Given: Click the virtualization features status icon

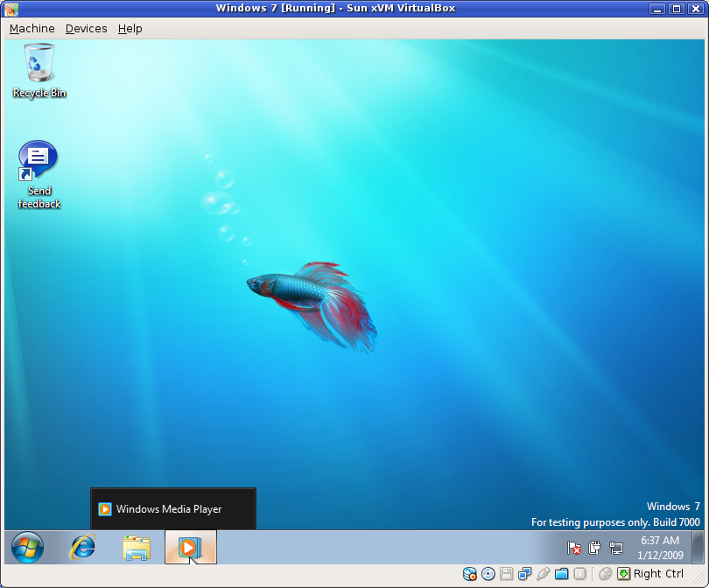Looking at the screenshot, I should pos(579,574).
